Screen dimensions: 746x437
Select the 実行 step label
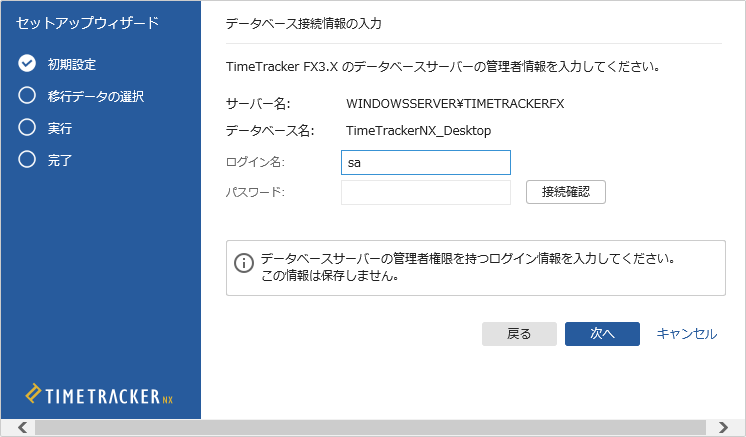click(59, 128)
